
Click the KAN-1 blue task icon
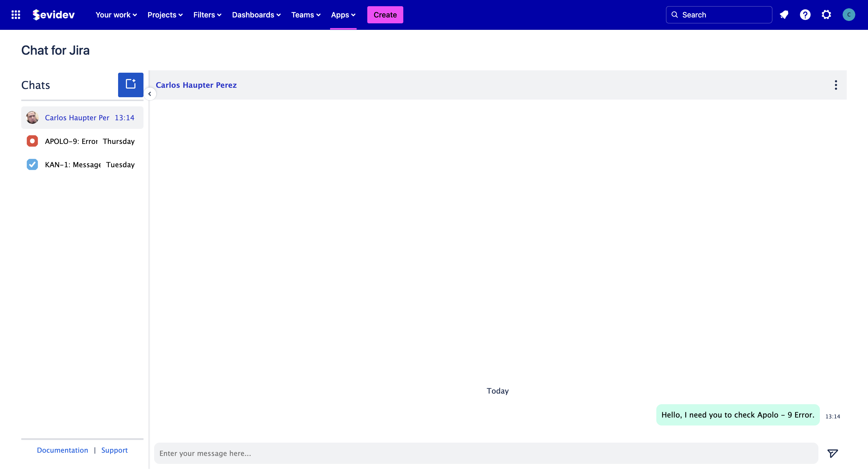(32, 165)
